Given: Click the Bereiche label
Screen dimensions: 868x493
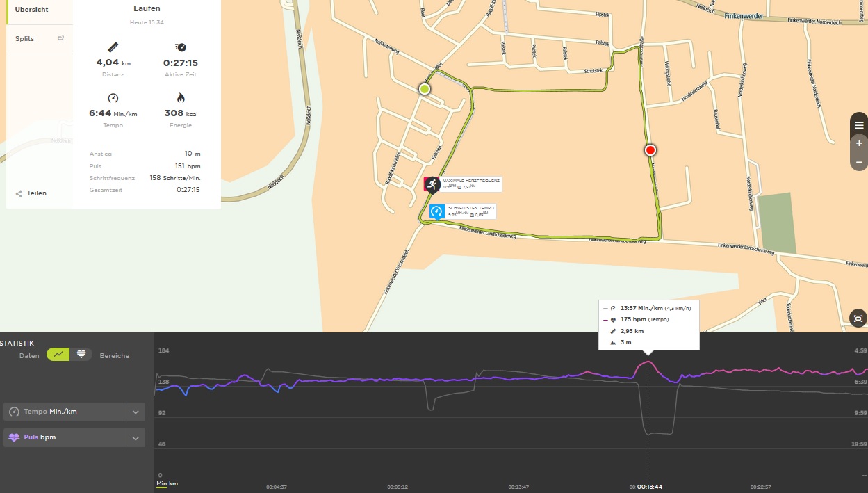Looking at the screenshot, I should (114, 355).
